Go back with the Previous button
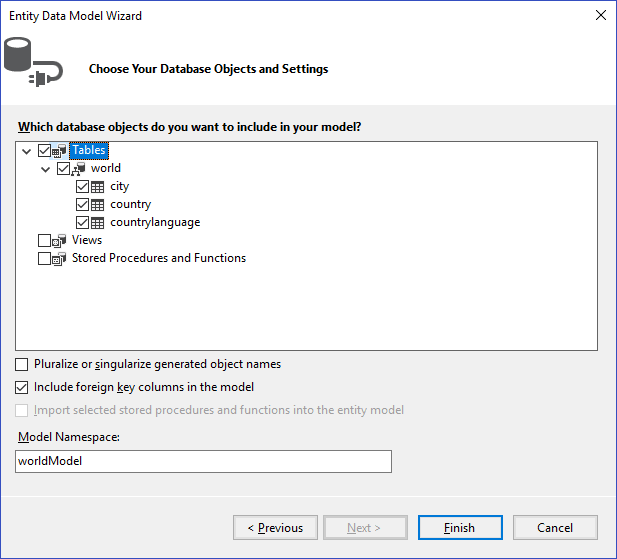This screenshot has width=617, height=559. tap(275, 528)
